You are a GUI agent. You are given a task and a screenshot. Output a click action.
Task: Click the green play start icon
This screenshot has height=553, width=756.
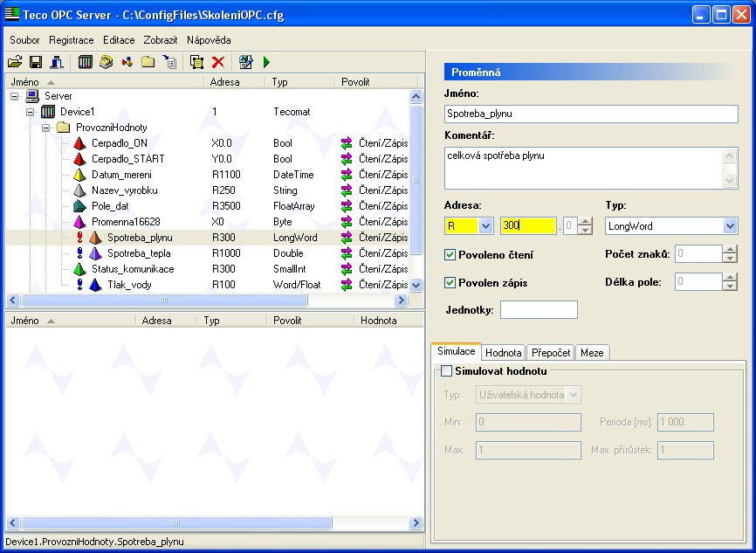[x=266, y=62]
